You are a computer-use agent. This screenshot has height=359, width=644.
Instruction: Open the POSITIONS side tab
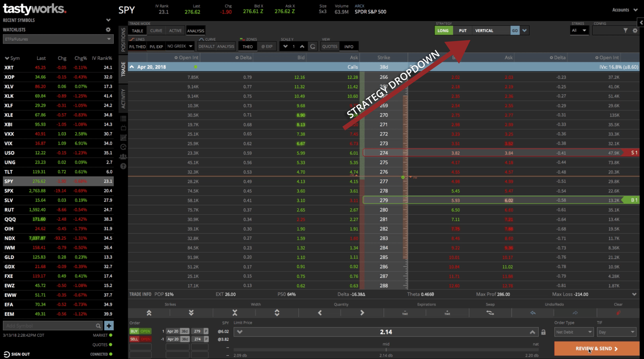123,40
